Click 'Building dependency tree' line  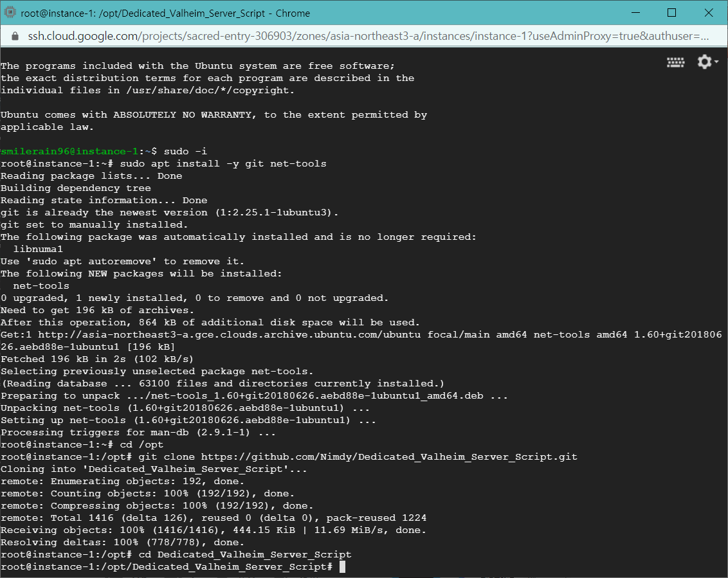point(76,188)
